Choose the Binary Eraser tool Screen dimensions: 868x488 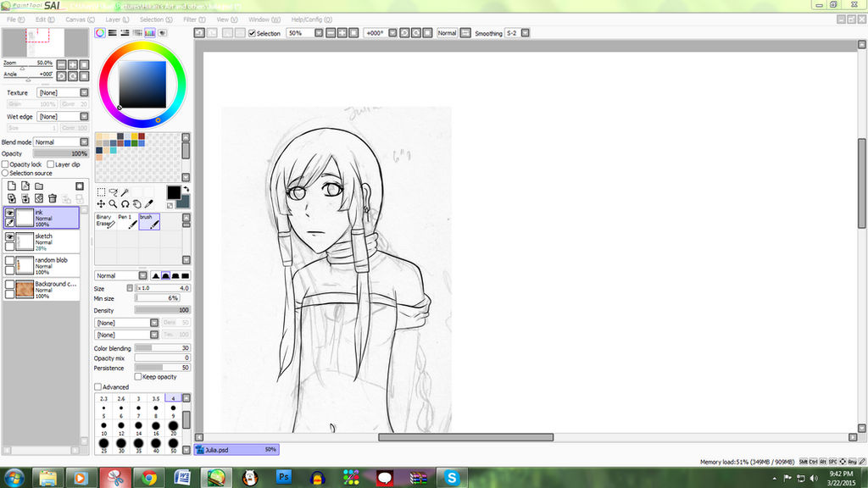pos(106,221)
